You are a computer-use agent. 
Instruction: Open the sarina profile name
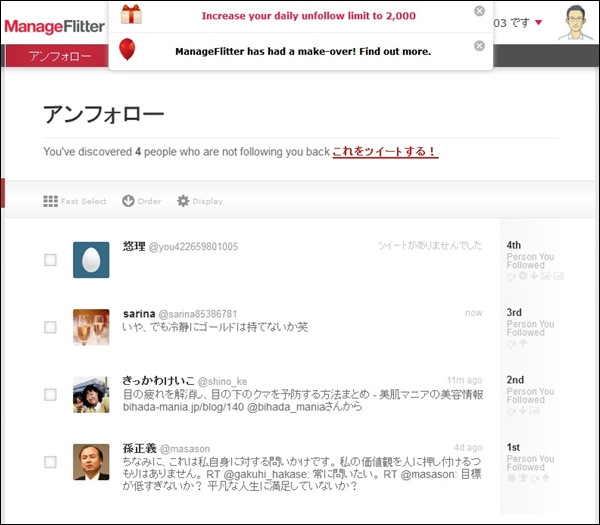tap(139, 314)
